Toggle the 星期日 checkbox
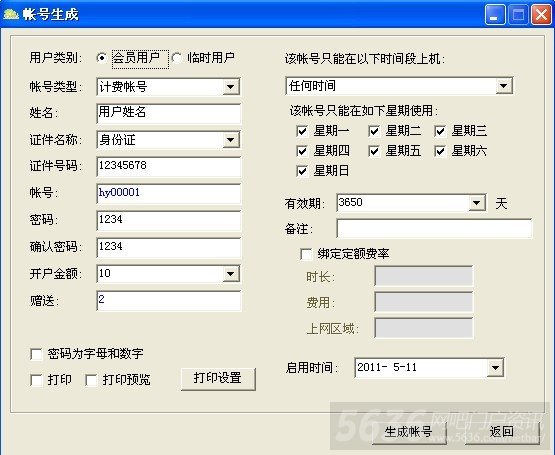The image size is (555, 455). (x=302, y=171)
